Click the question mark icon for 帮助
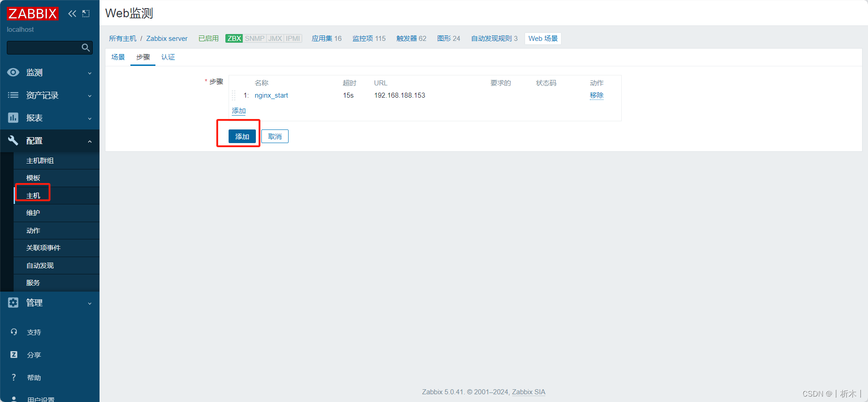Screen dimensions: 868x402 pyautogui.click(x=14, y=377)
